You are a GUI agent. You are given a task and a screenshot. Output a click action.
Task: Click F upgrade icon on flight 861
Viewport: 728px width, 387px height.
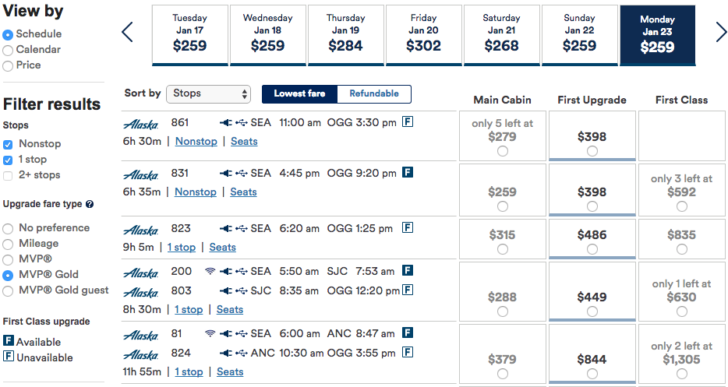pyautogui.click(x=407, y=122)
